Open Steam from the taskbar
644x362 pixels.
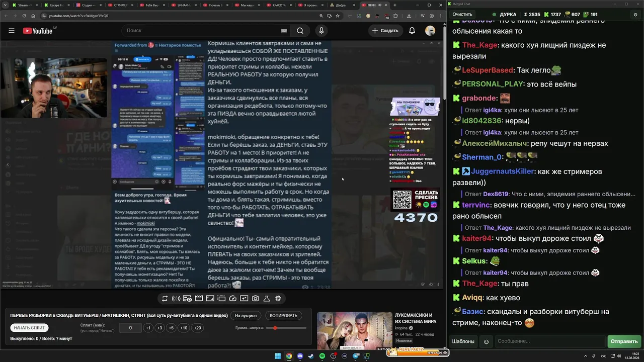[x=311, y=356]
